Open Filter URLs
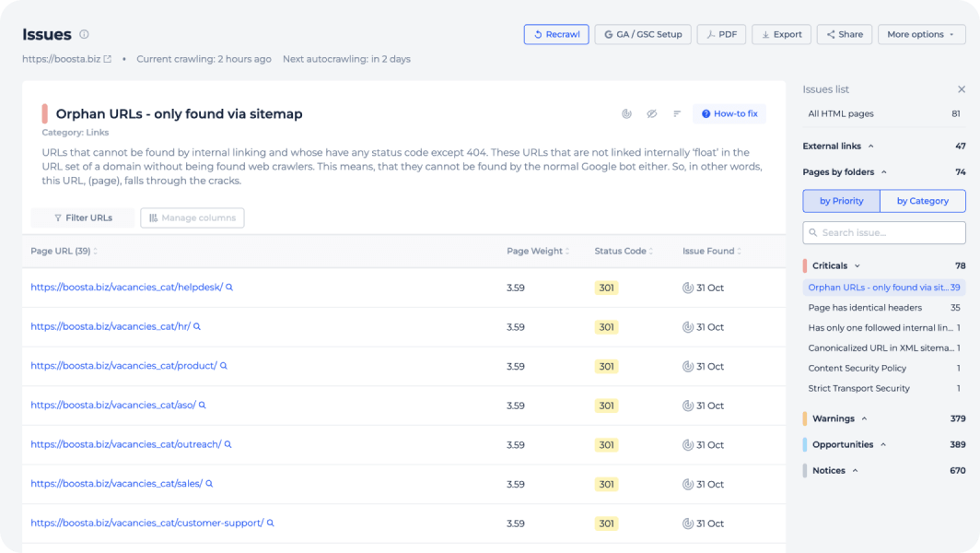Screen dimensions: 980x553 (83, 218)
